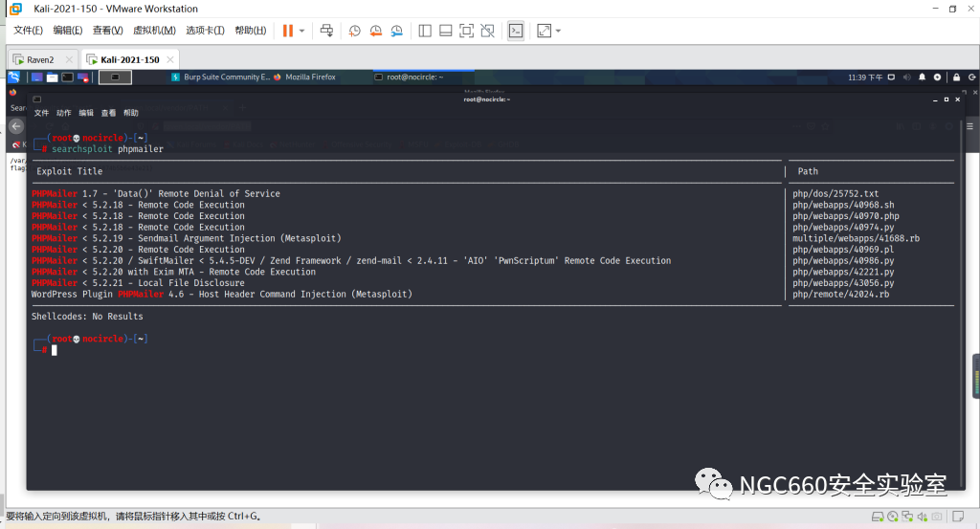Viewport: 980px width, 529px height.
Task: Click the stretch guest display icon
Action: [x=544, y=31]
